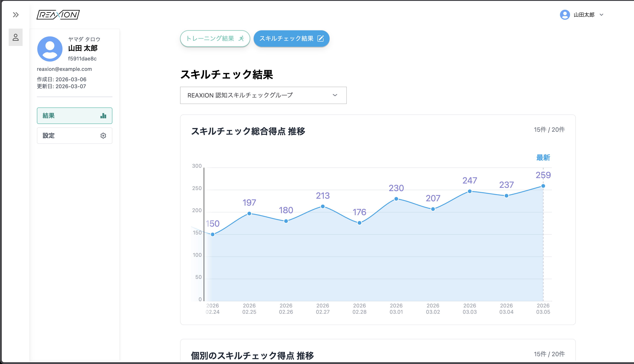634x364 pixels.
Task: Click the running figure icon on トレーニング結果 button
Action: [x=242, y=39]
